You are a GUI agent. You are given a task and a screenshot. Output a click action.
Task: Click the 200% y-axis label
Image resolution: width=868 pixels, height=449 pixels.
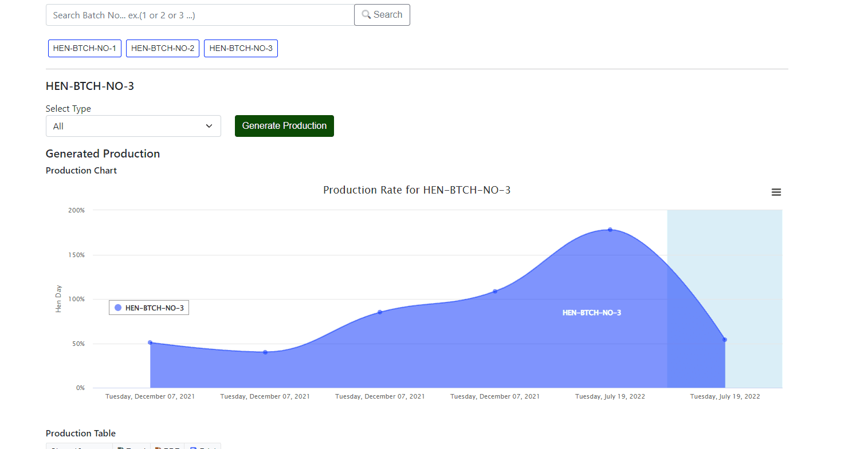point(77,210)
